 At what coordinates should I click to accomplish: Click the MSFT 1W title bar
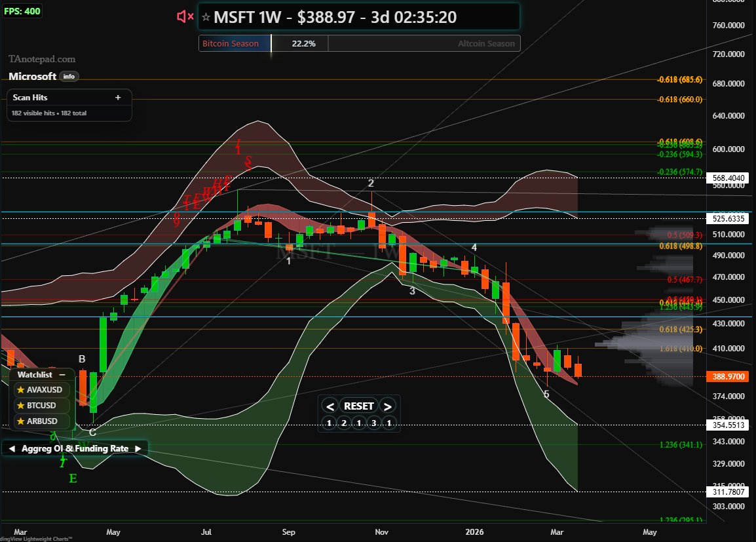click(359, 17)
